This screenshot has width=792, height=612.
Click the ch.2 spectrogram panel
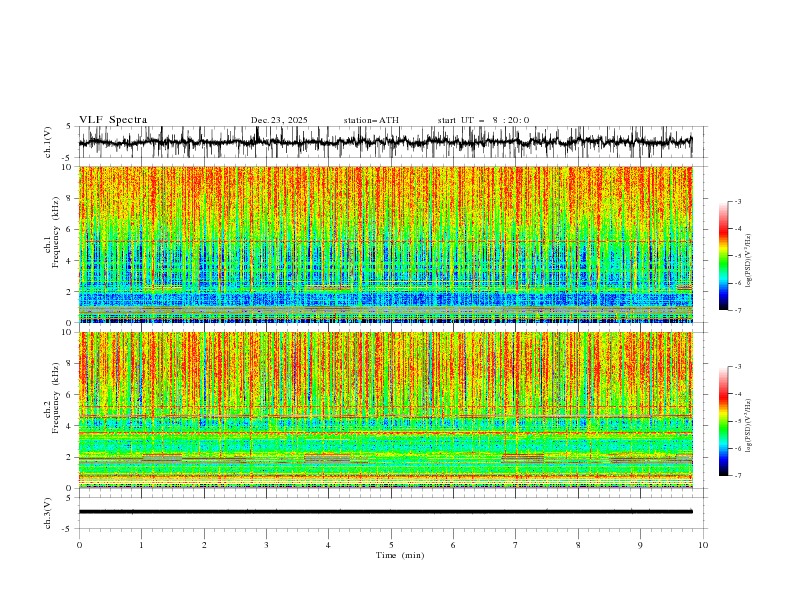[385, 410]
